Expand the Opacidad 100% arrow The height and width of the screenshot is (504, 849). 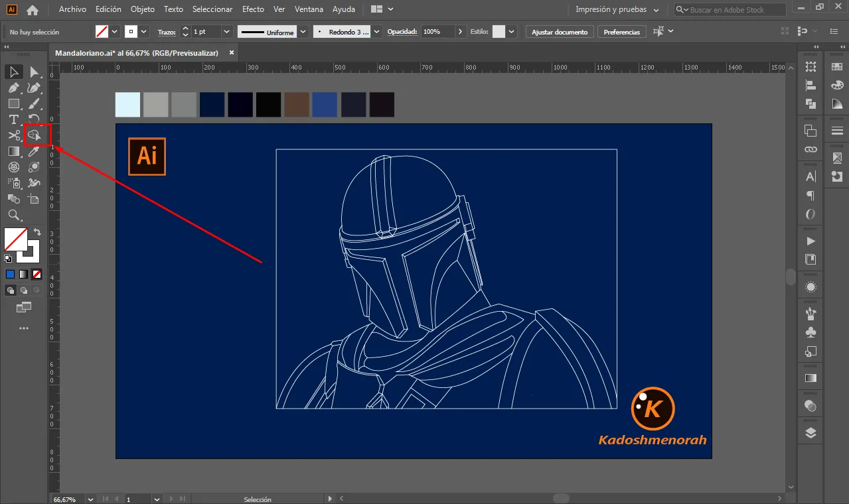click(461, 32)
